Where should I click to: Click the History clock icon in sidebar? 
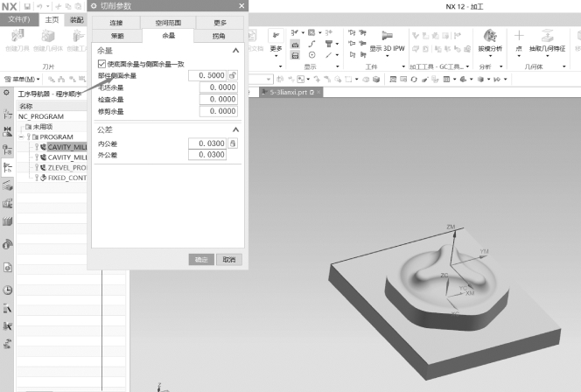click(x=8, y=290)
